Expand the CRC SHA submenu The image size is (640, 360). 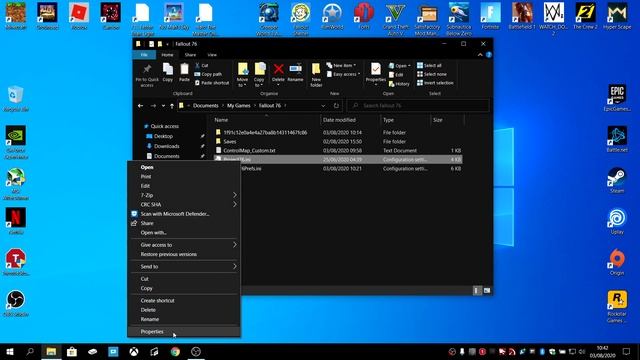184,204
